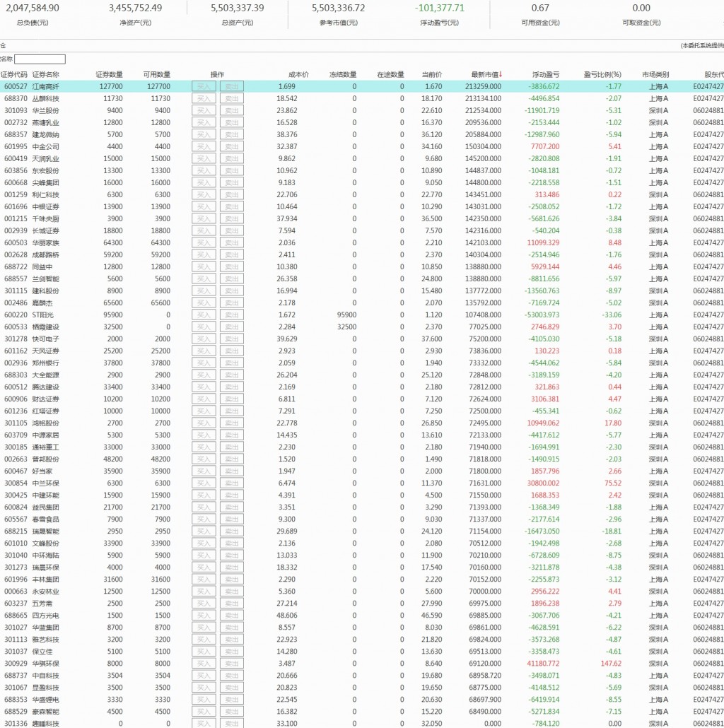
Task: Click 买入 button for stock 001259
Action: [204, 194]
